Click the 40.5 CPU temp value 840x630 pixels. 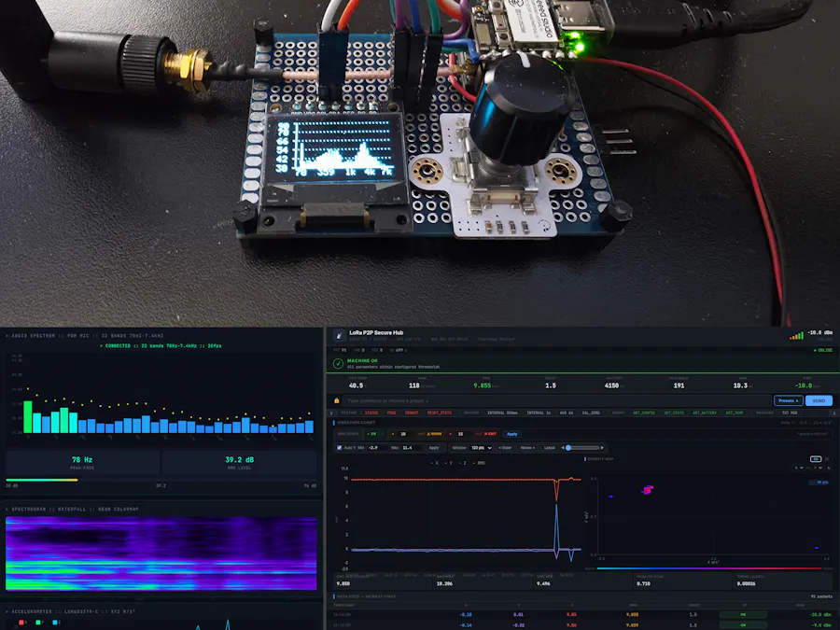[356, 385]
